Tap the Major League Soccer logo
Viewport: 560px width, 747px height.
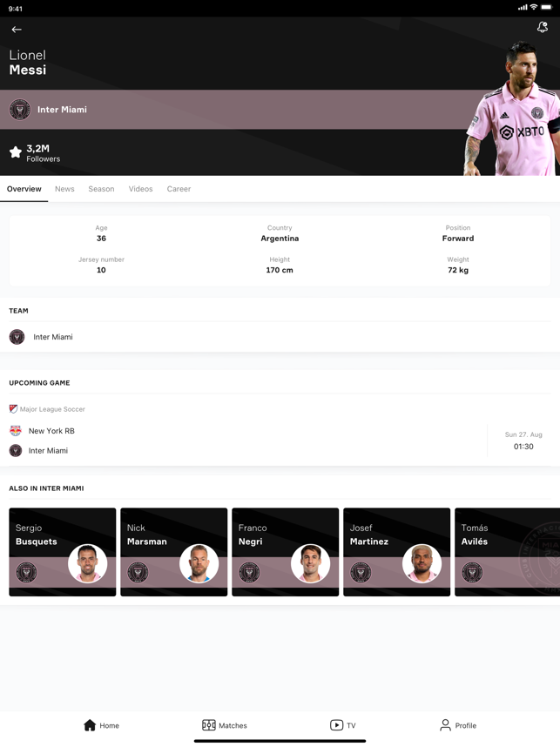(13, 408)
